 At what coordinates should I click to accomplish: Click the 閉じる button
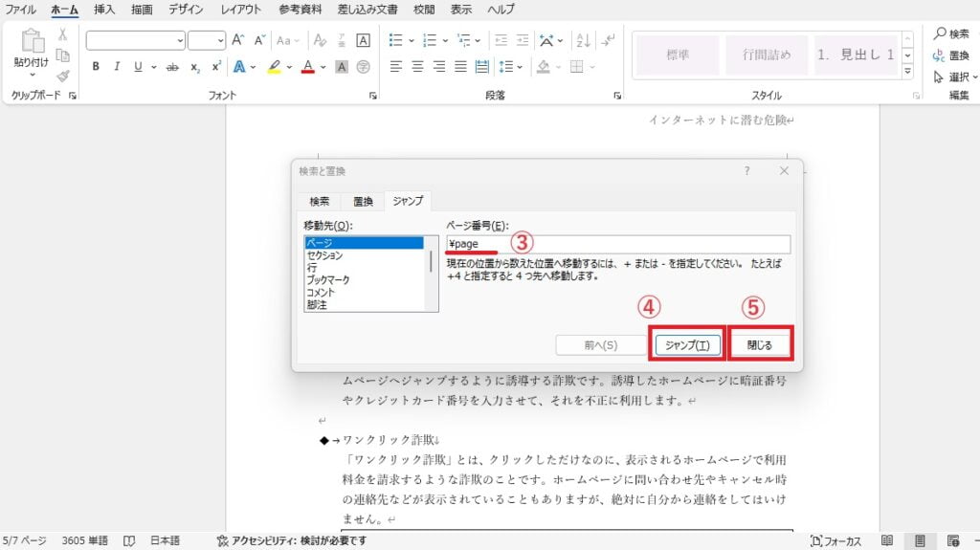click(760, 345)
